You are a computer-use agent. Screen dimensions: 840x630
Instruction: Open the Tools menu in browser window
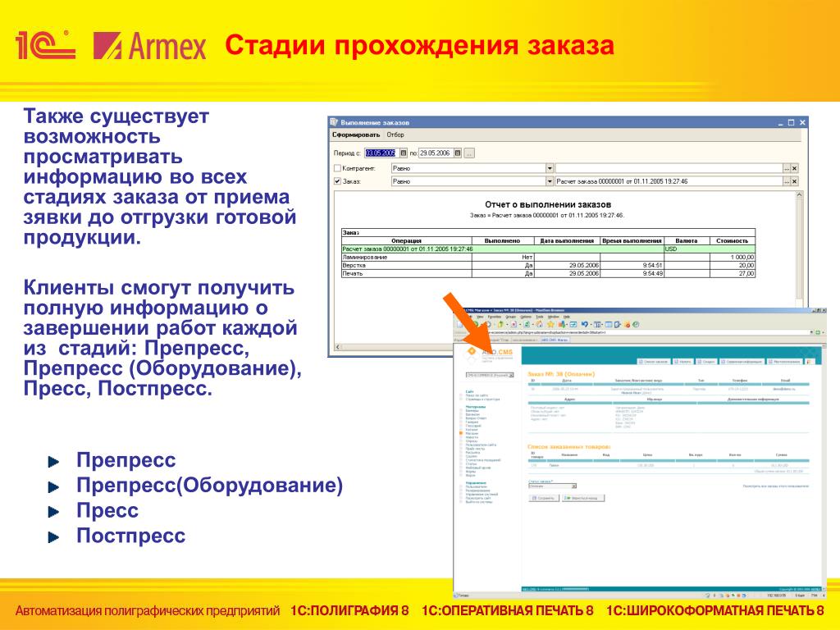pos(540,317)
